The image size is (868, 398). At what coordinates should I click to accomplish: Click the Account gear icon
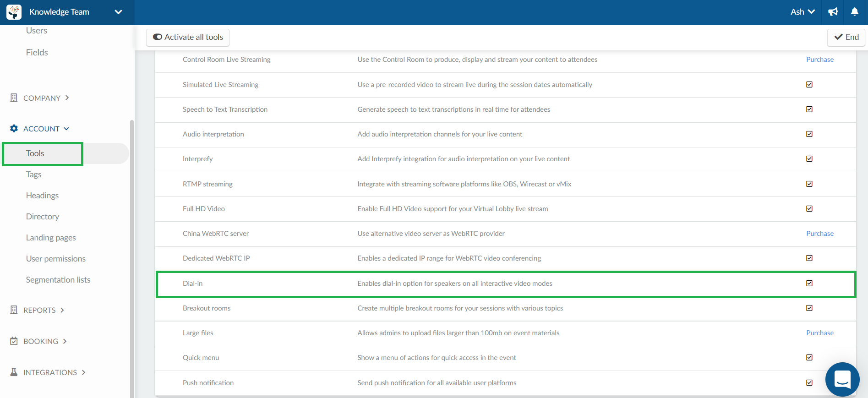[14, 129]
